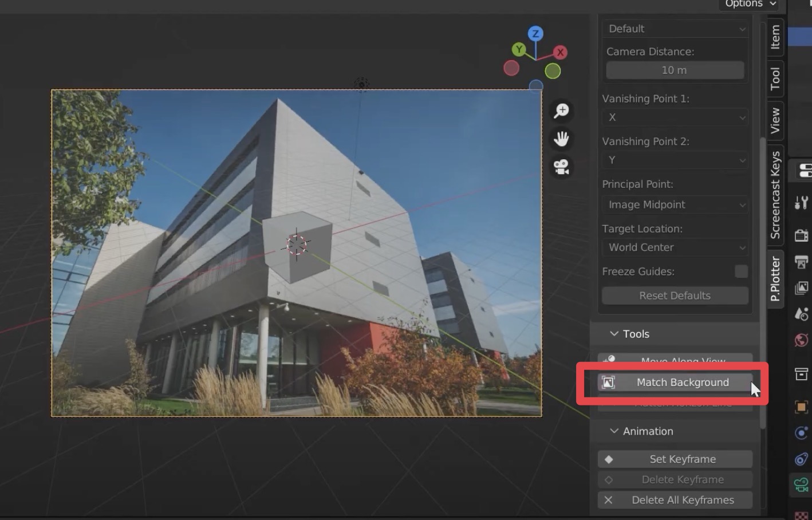The image size is (812, 520).
Task: Open the World properties globe icon
Action: 801,340
